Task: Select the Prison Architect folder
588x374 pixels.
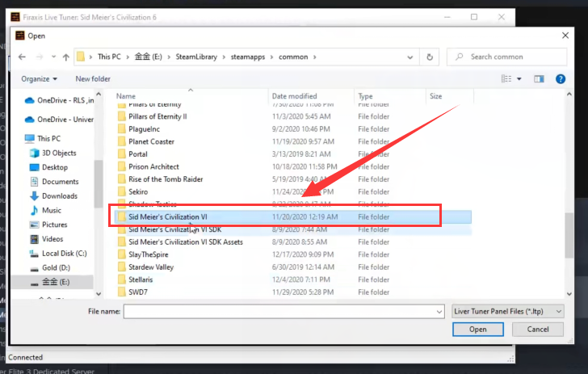Action: [153, 166]
